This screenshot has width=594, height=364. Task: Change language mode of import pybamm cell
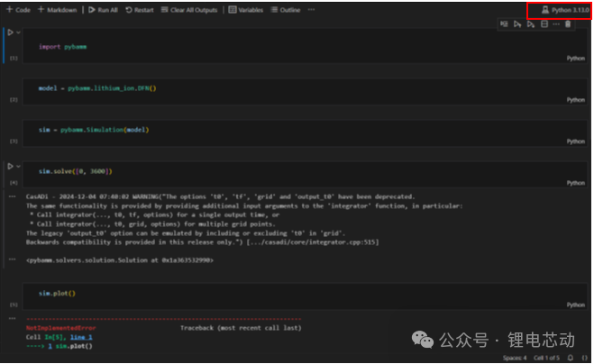point(575,59)
